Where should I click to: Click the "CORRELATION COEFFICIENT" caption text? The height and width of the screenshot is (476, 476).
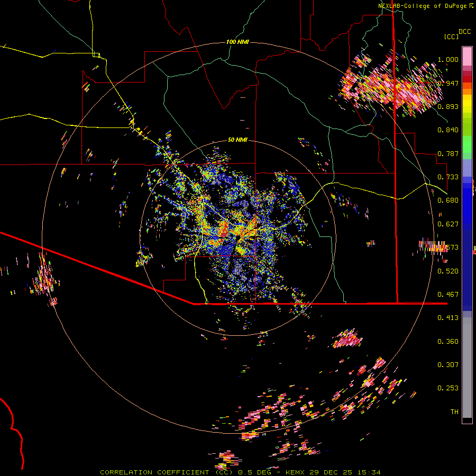click(x=154, y=472)
